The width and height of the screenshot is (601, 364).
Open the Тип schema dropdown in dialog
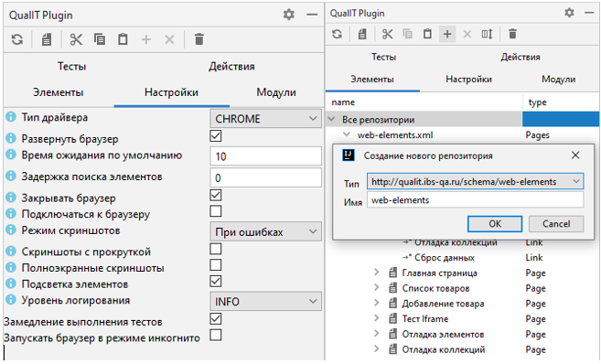[x=476, y=182]
